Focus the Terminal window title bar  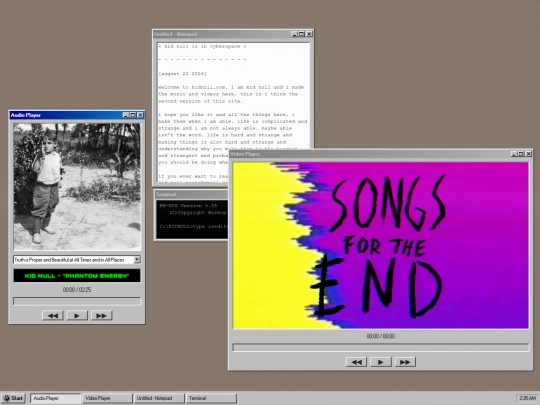click(191, 195)
